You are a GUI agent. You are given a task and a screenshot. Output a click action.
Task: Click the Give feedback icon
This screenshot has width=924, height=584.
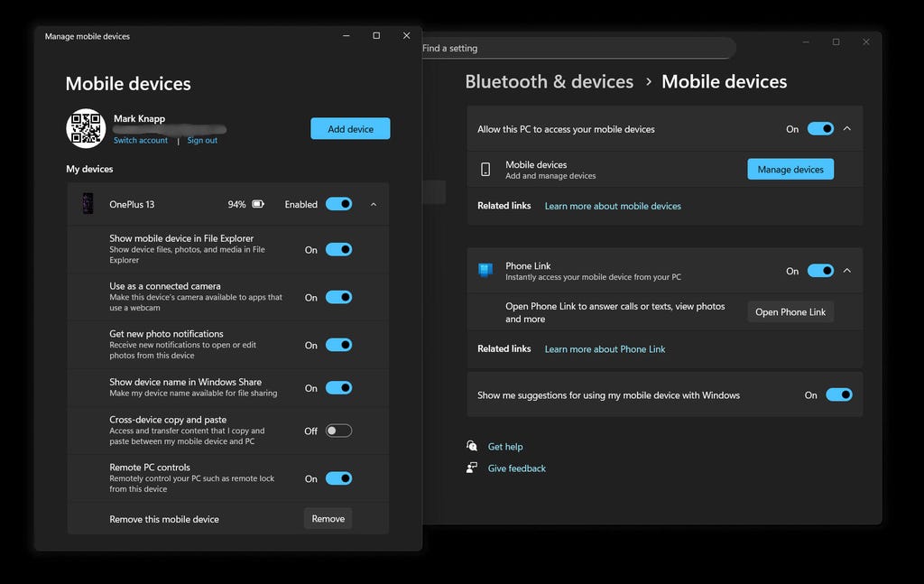(472, 468)
